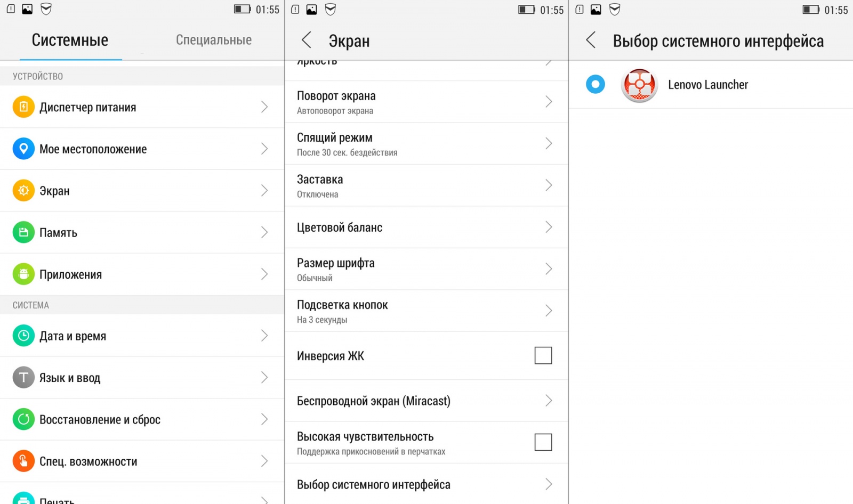Expand Беспроводной экран (Miracast) chevron
853x504 pixels.
click(x=549, y=401)
